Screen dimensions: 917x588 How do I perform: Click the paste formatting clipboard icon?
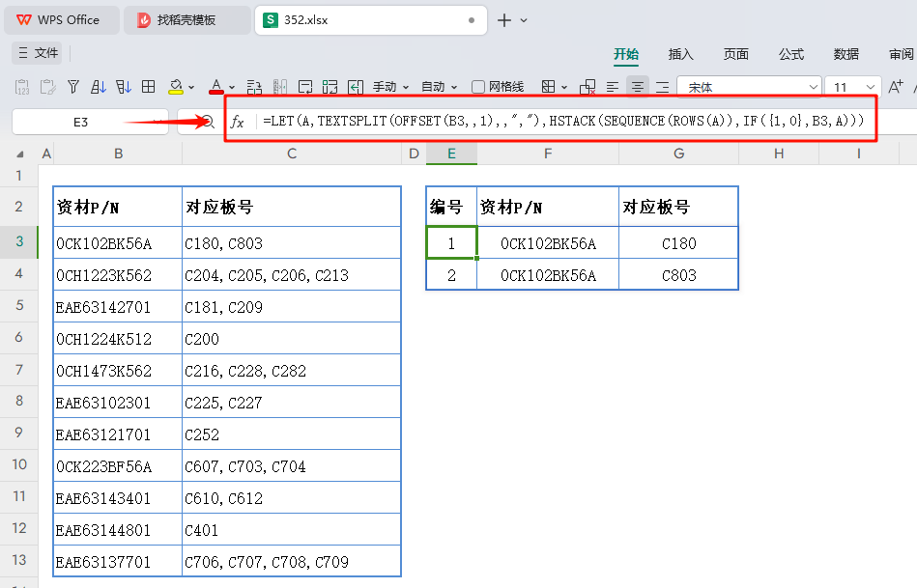click(x=48, y=87)
